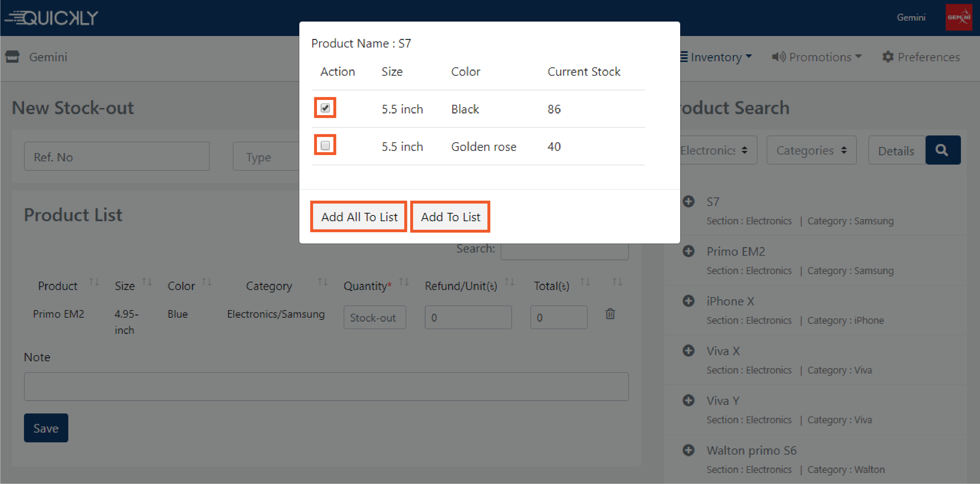Open the Electronics section dropdown
The width and height of the screenshot is (980, 484).
click(x=715, y=150)
